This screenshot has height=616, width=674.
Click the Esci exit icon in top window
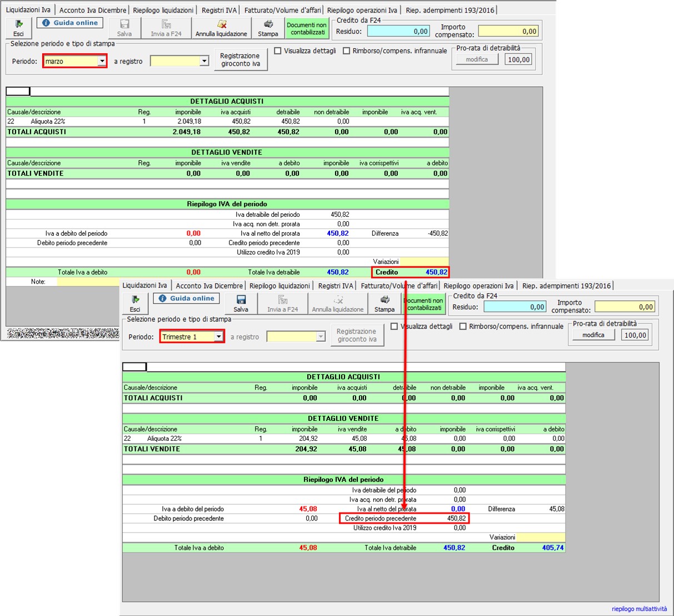pyautogui.click(x=18, y=28)
